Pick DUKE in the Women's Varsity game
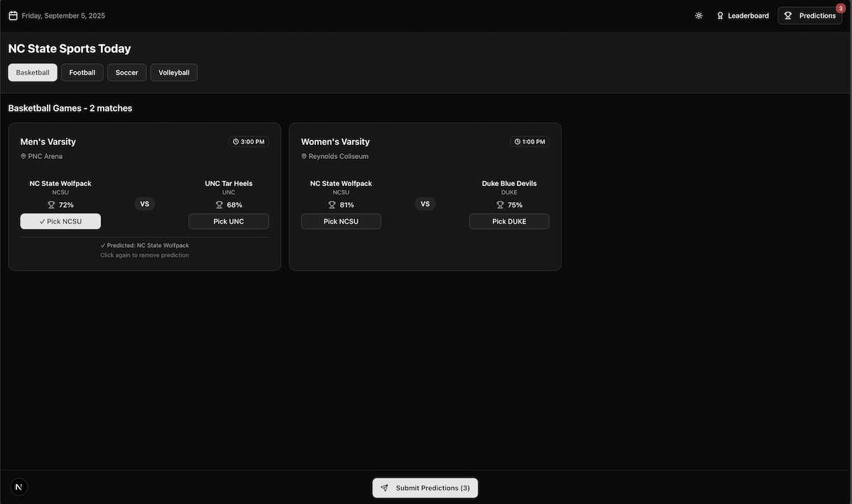Image resolution: width=852 pixels, height=504 pixels. point(509,221)
